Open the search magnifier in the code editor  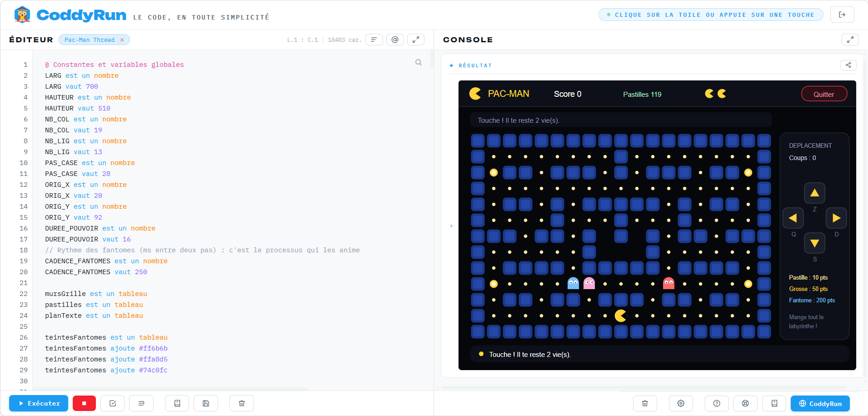(419, 62)
